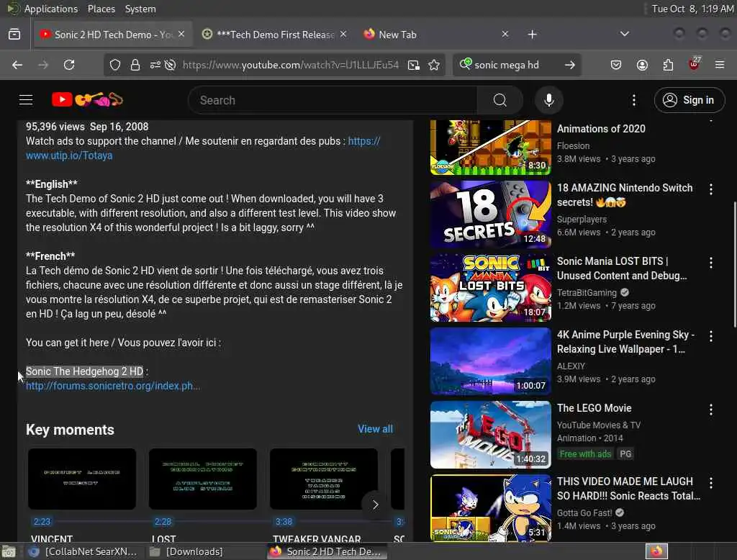Open YouTube settings three-dot menu
The height and width of the screenshot is (560, 737).
coord(633,99)
